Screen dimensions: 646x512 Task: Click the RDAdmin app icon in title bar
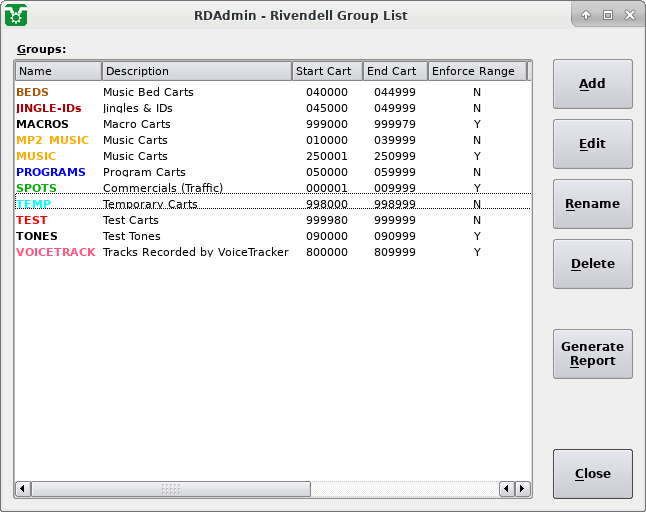(16, 15)
